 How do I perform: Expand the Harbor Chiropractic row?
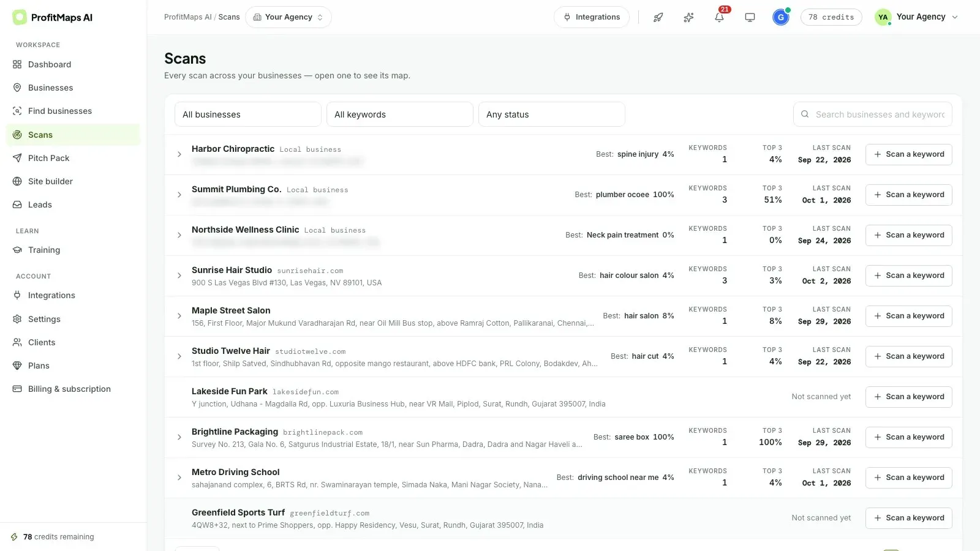click(x=179, y=154)
